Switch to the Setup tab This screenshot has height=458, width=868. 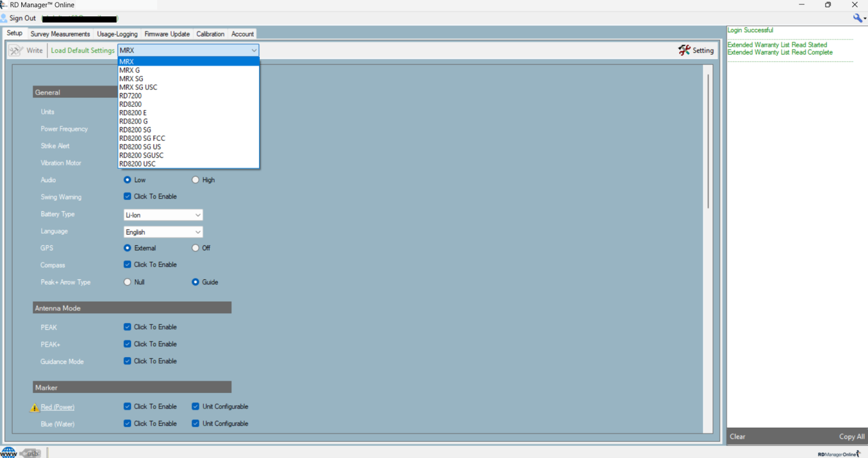(x=15, y=33)
